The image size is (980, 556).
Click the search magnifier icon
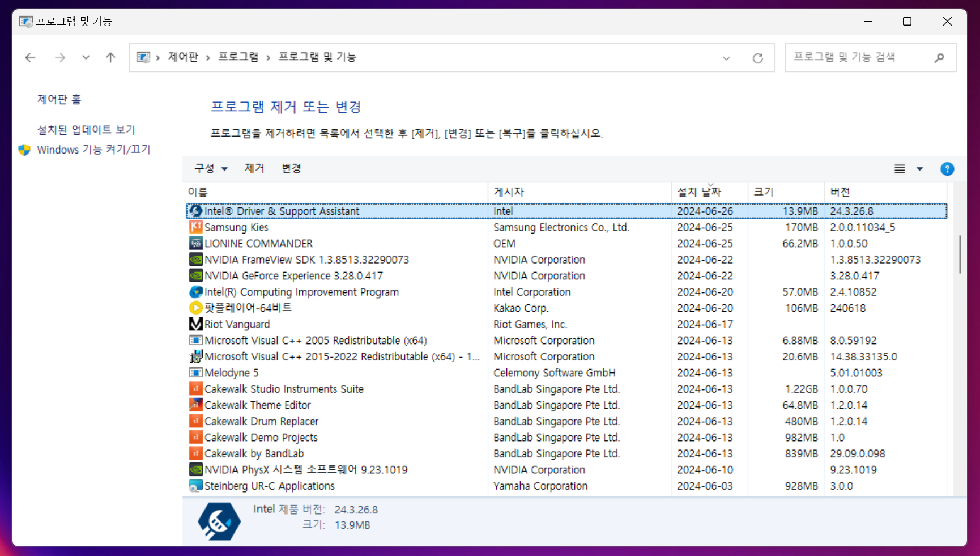pos(939,57)
